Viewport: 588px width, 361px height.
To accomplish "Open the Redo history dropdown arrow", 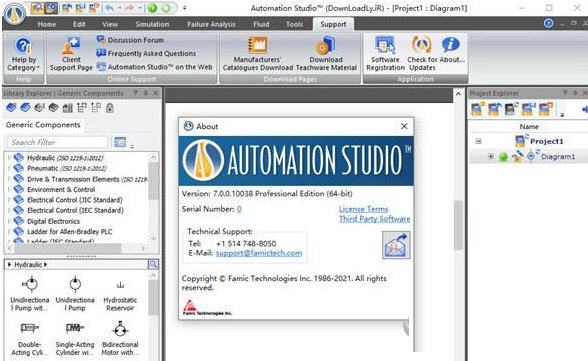I will point(140,8).
